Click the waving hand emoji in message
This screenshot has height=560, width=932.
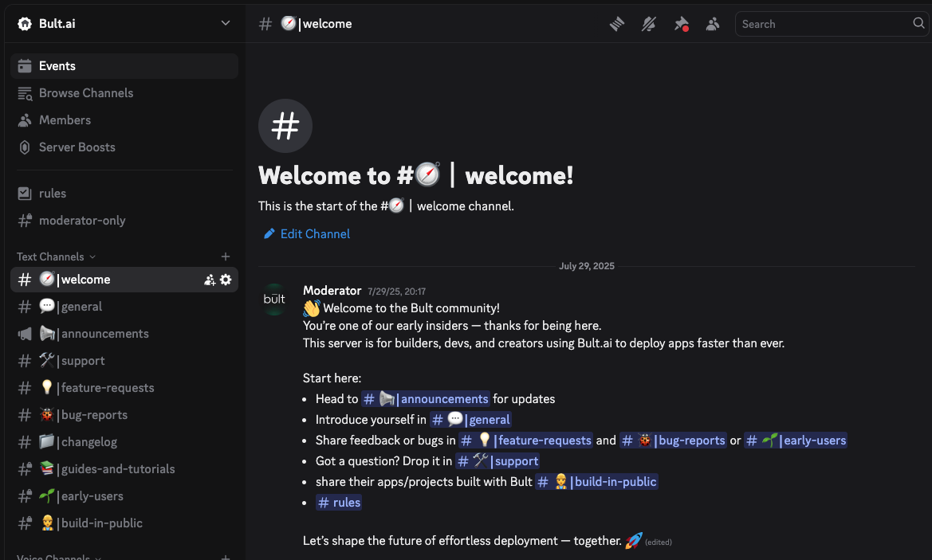[x=312, y=308]
